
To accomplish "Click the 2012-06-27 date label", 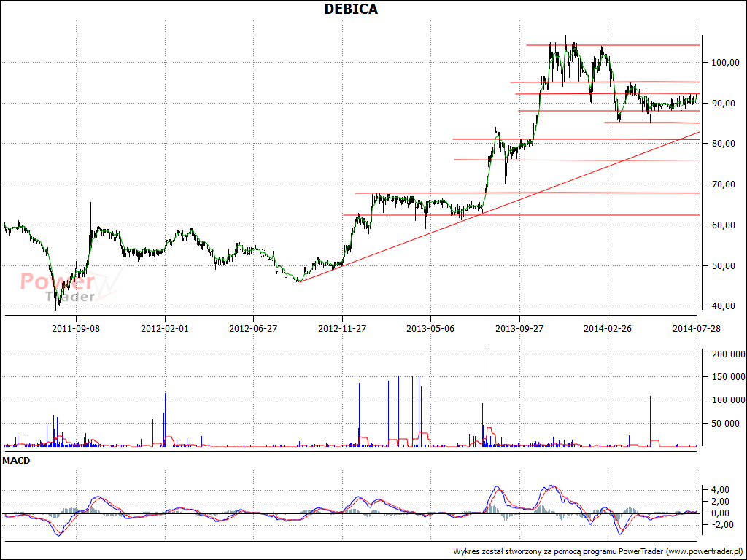I will click(253, 329).
